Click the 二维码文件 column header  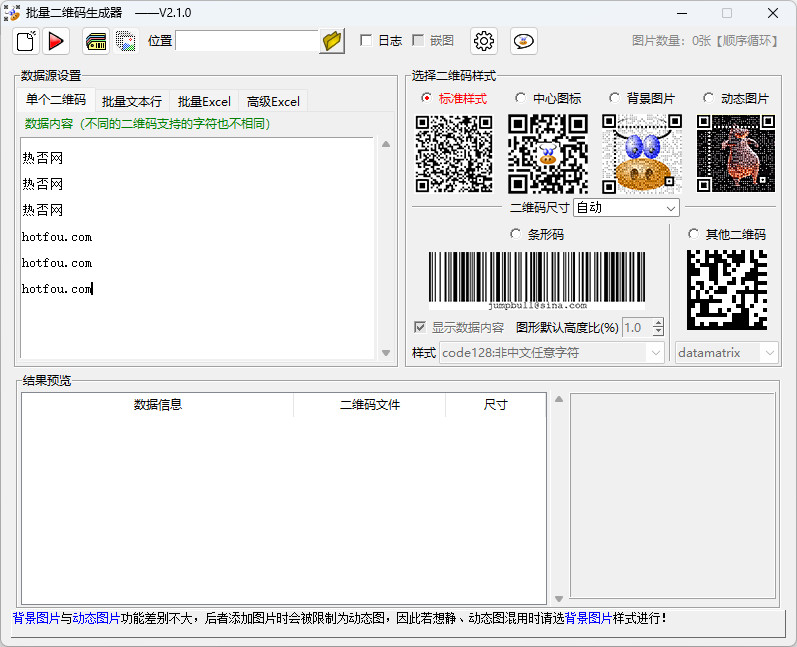tap(370, 405)
